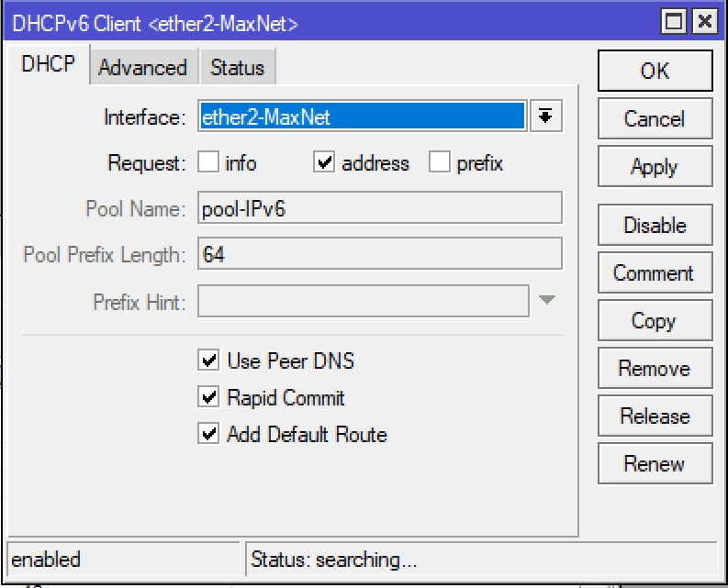Open the Status tab
The width and height of the screenshot is (728, 588).
pyautogui.click(x=237, y=67)
